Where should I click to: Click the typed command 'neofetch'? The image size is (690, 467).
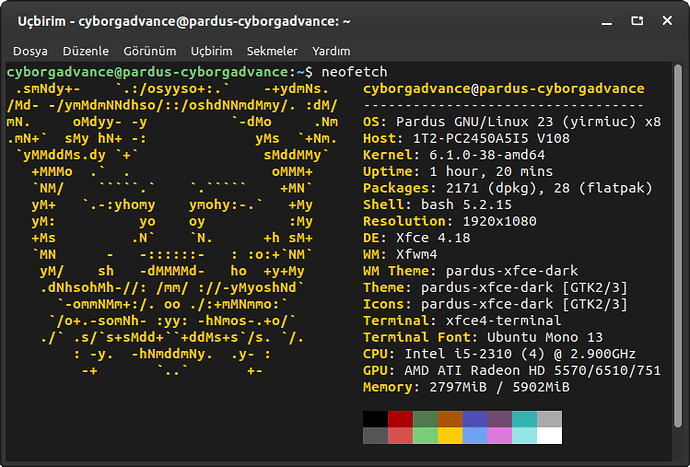pos(355,72)
